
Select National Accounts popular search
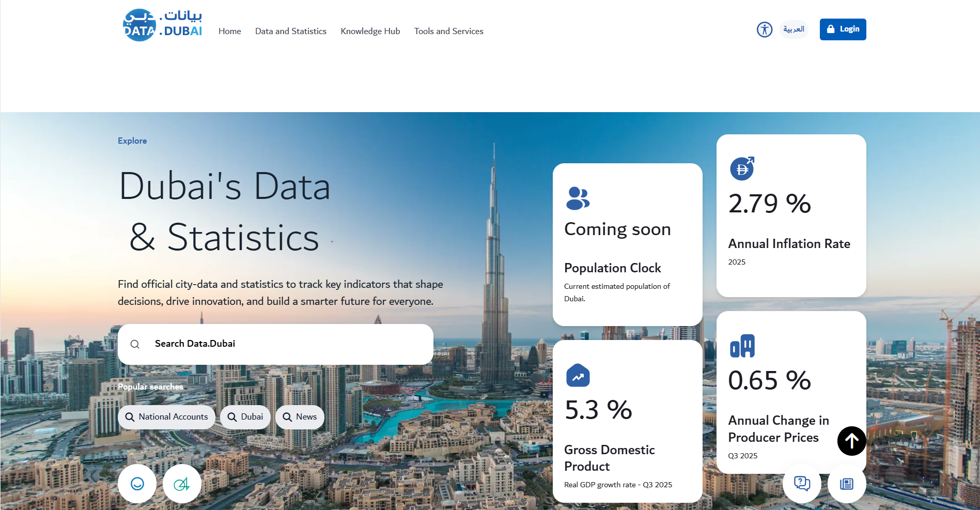[166, 417]
